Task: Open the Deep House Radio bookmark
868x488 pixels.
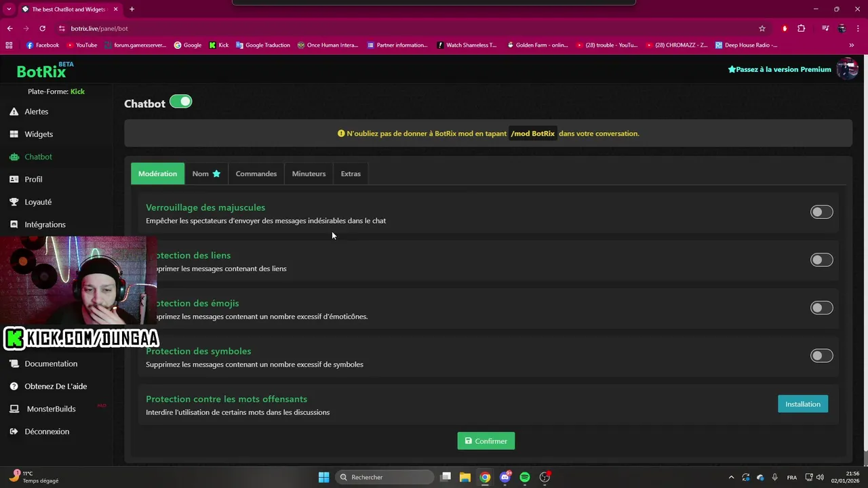Action: (747, 45)
